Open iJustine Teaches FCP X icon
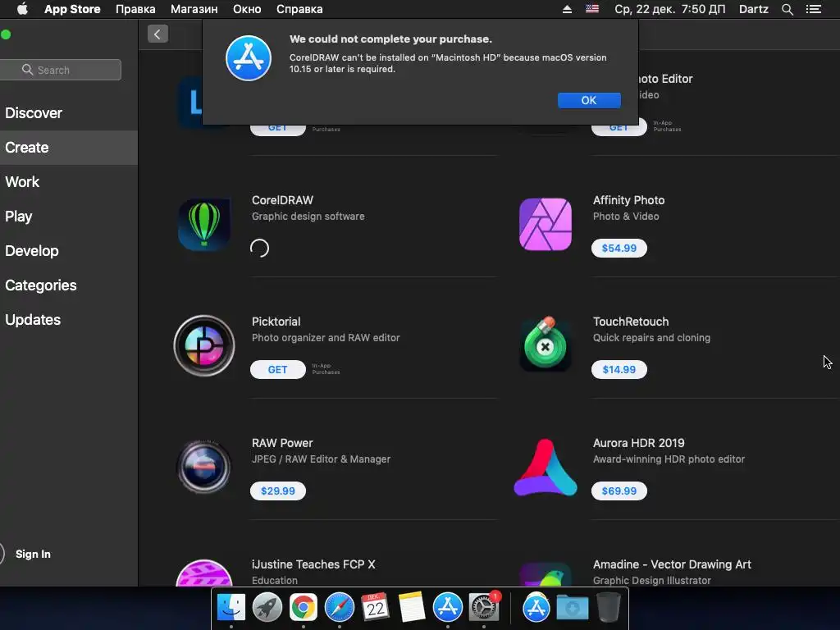The image size is (840, 630). (x=204, y=573)
